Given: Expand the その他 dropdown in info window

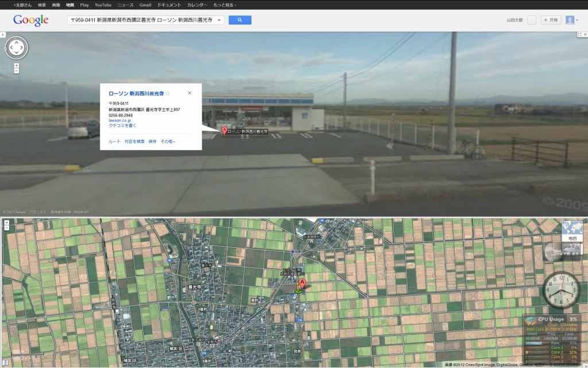Looking at the screenshot, I should [x=168, y=141].
